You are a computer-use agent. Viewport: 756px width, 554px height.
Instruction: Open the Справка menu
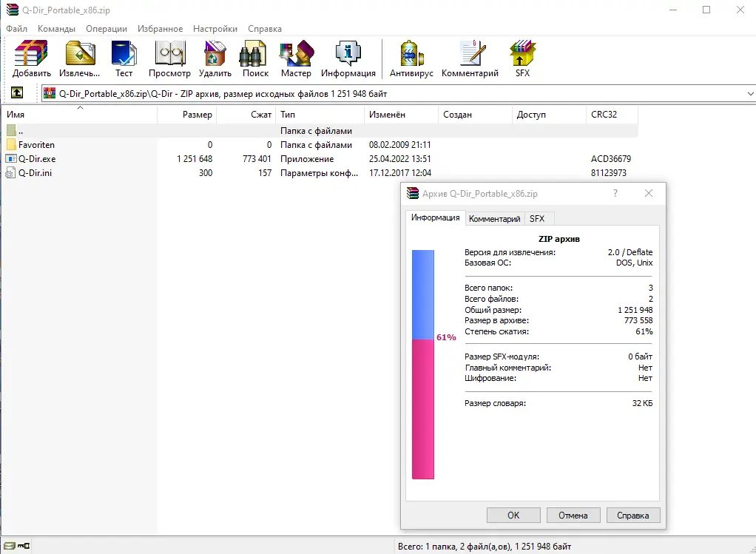tap(265, 29)
